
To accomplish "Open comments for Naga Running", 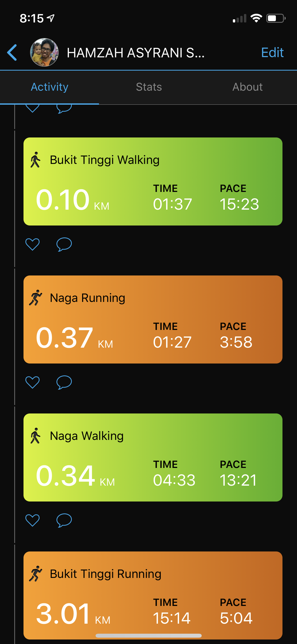I will [64, 382].
